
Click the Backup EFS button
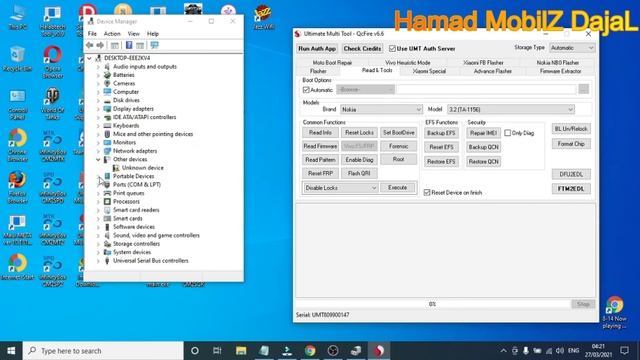(x=441, y=133)
